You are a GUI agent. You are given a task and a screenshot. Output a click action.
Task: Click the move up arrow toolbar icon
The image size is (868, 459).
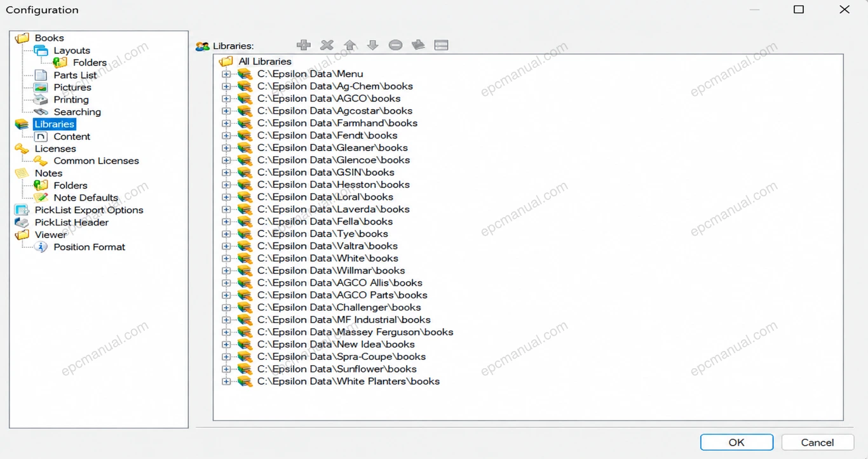[x=349, y=45]
